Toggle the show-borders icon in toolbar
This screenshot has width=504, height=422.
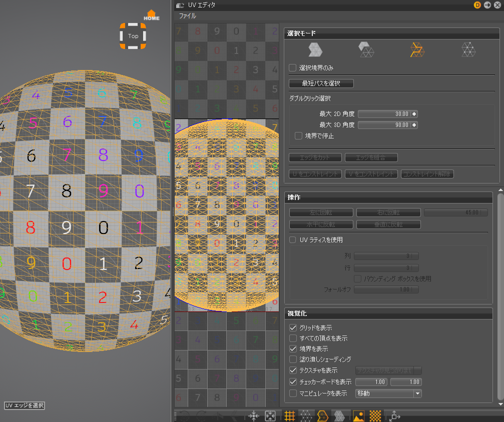pyautogui.click(x=322, y=416)
